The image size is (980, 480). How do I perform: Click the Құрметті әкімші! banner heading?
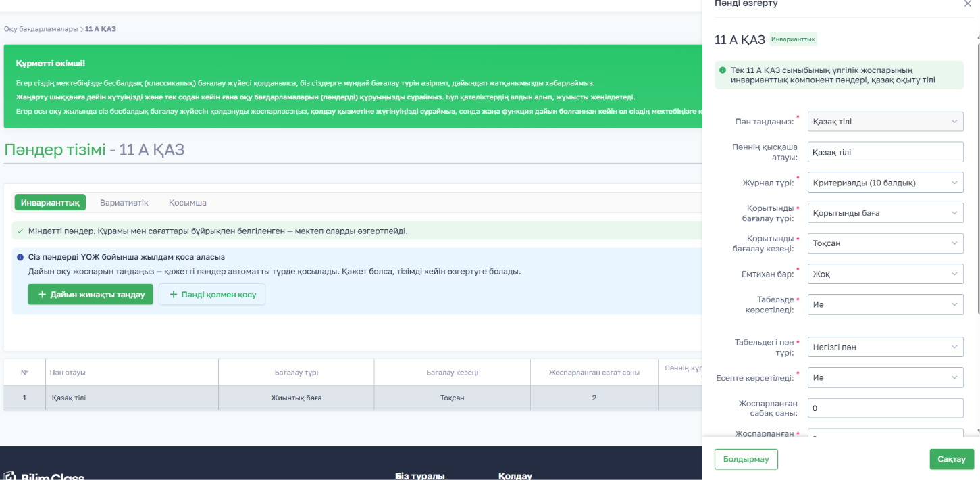tap(51, 63)
